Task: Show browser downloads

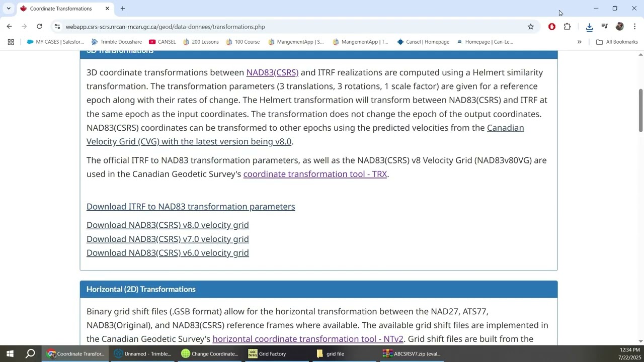Action: pyautogui.click(x=590, y=27)
